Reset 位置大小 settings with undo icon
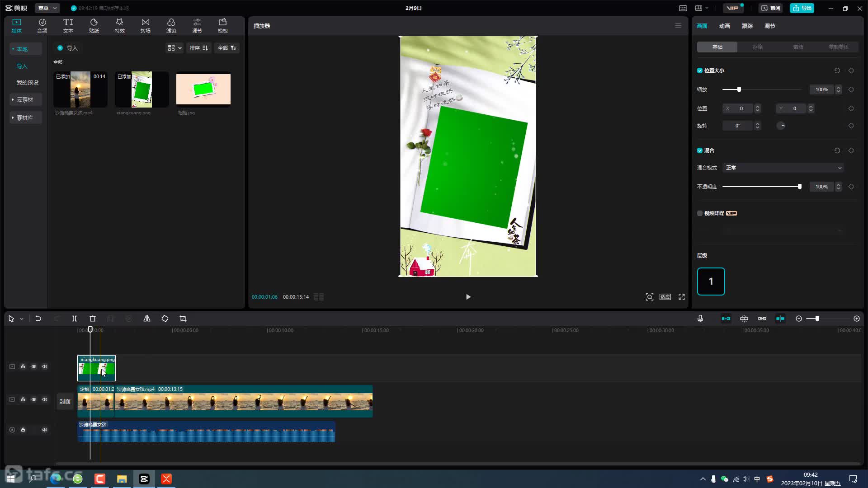The height and width of the screenshot is (488, 868). 837,70
